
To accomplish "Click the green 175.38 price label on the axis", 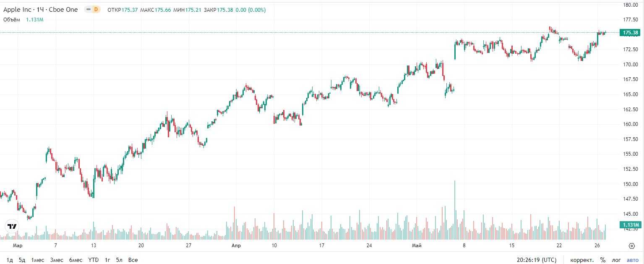I will (631, 33).
